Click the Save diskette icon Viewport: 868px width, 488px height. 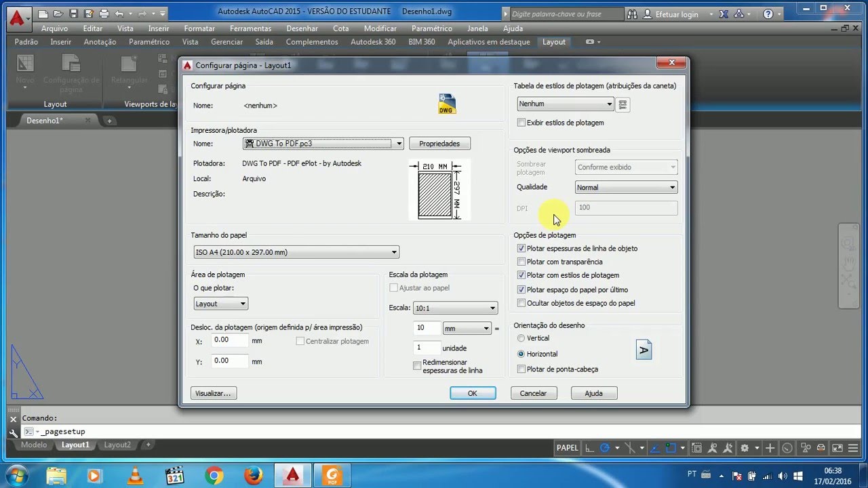(x=73, y=13)
